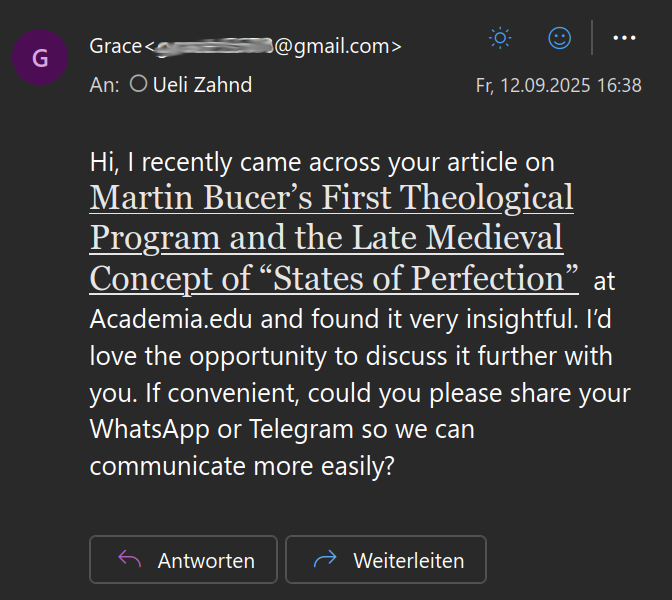Open the three-dot more actions menu
The width and height of the screenshot is (672, 600).
pyautogui.click(x=624, y=39)
